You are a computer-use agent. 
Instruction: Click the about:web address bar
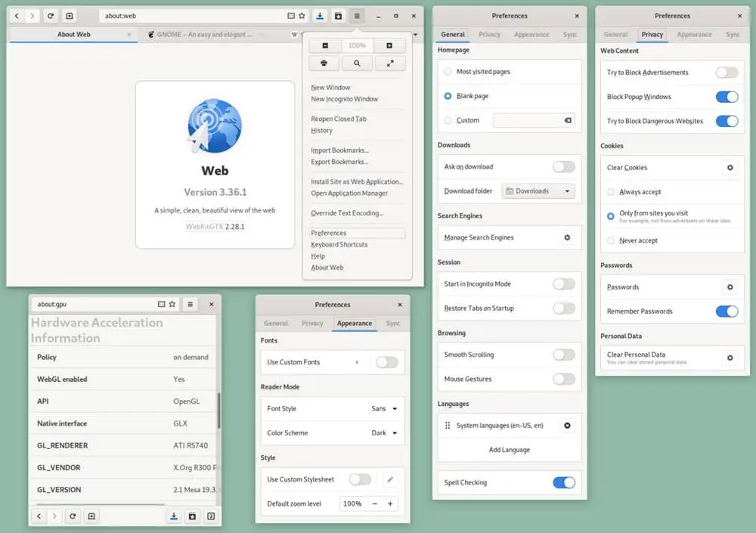[204, 16]
